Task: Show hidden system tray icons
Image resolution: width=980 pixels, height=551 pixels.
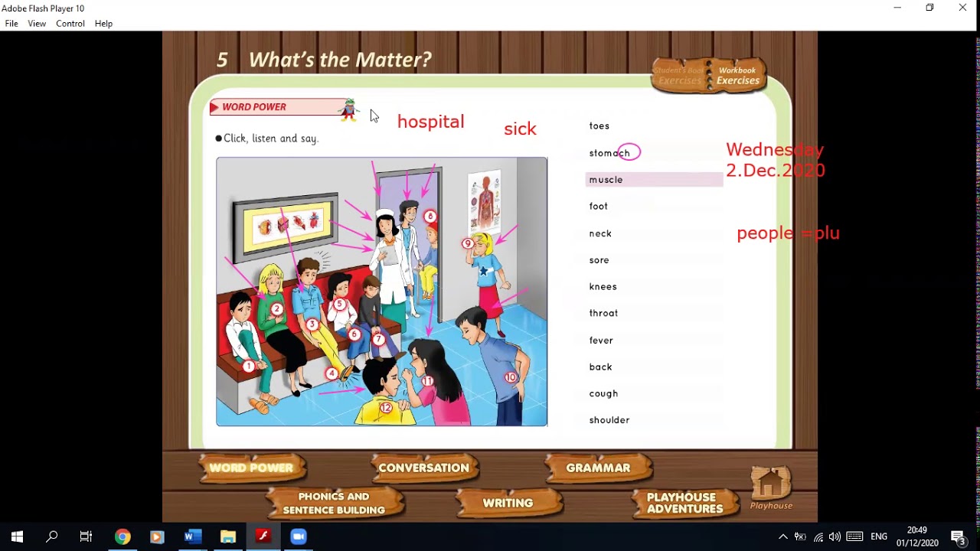Action: (782, 536)
